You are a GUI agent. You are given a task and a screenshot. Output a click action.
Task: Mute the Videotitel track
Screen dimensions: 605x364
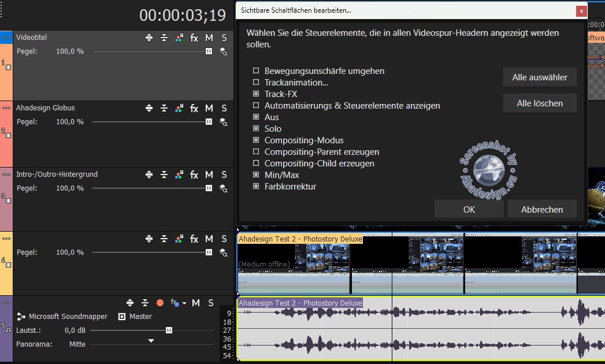209,38
